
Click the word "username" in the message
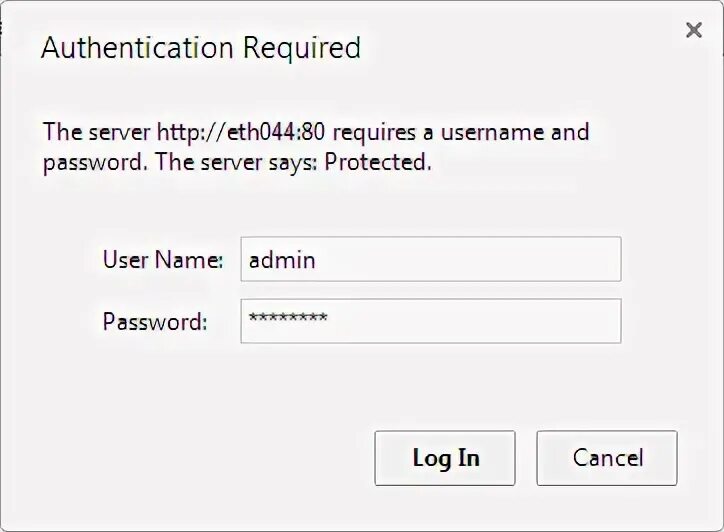coord(486,132)
